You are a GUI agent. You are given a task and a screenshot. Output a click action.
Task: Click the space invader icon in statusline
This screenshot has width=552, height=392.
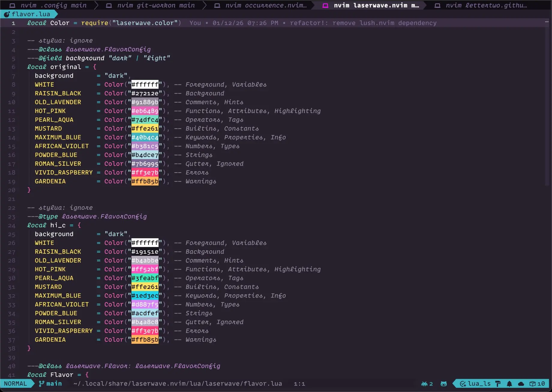(x=424, y=384)
